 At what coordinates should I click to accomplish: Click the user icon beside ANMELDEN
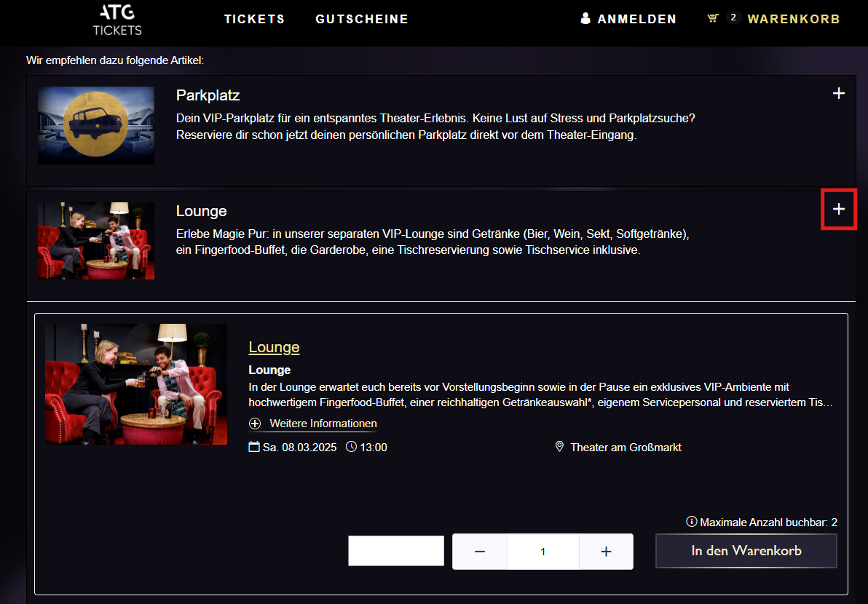[585, 19]
